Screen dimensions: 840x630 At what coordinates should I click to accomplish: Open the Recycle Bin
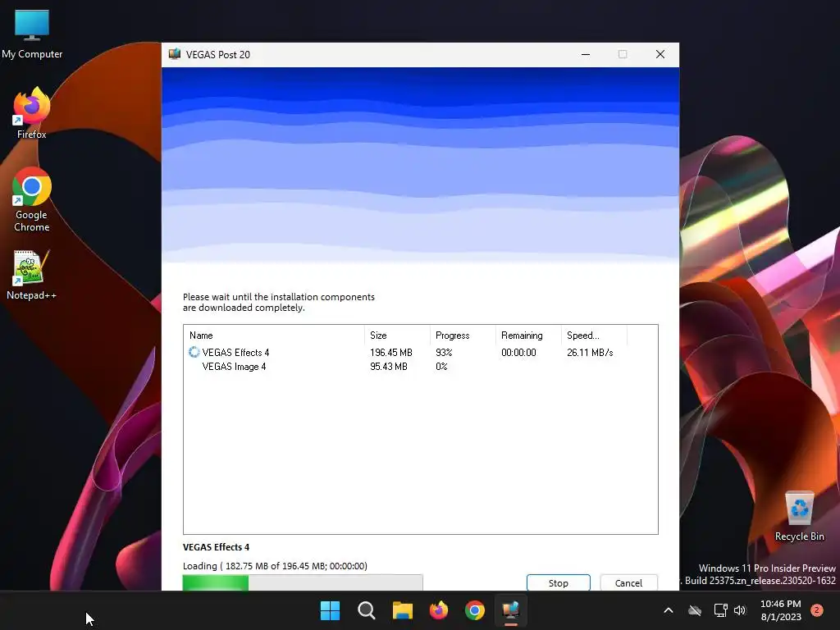[x=799, y=516]
